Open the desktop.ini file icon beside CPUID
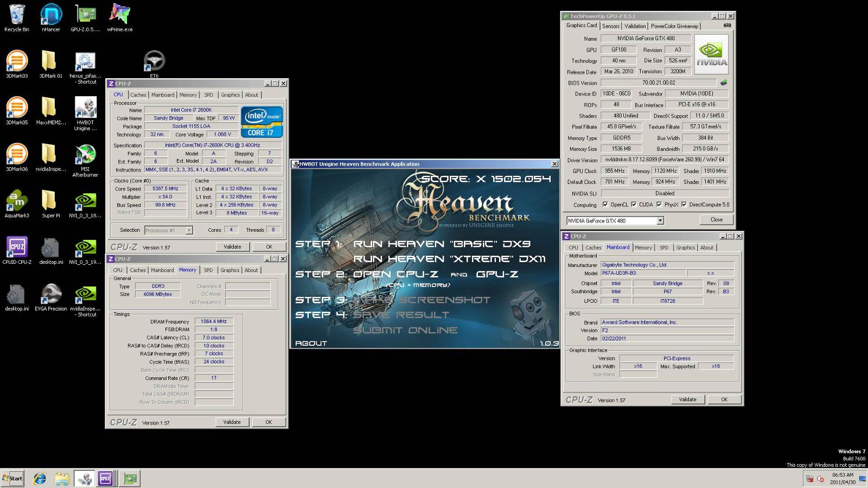Screen dimensions: 868x488 coord(51,251)
